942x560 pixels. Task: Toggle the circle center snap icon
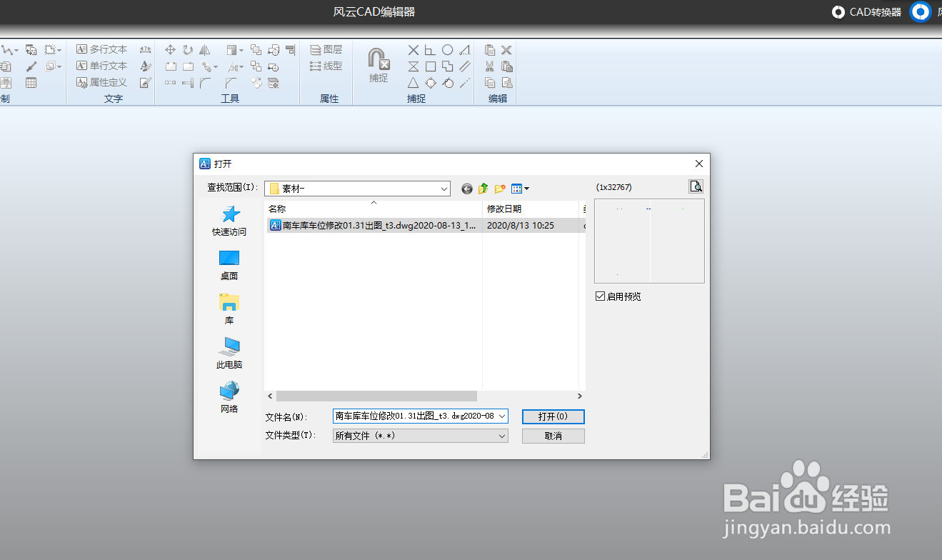coord(447,50)
